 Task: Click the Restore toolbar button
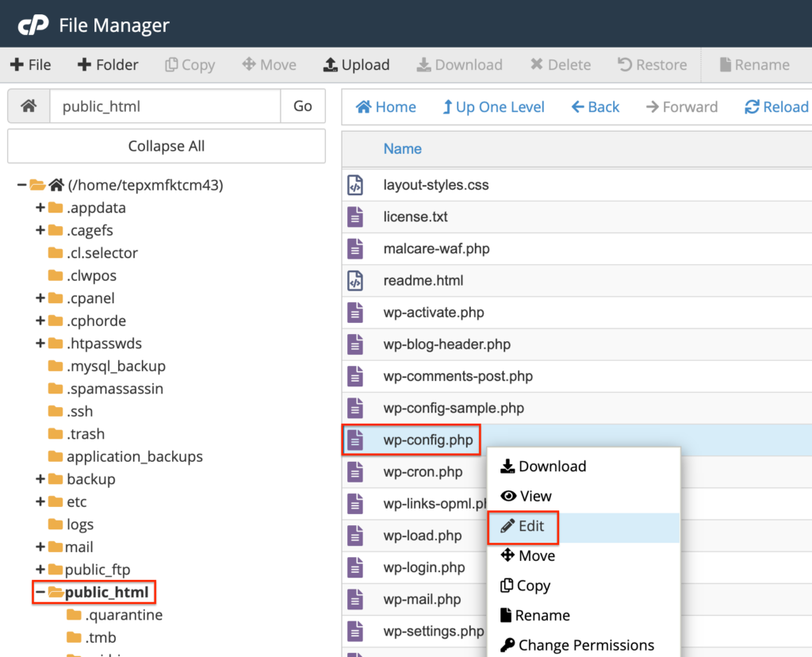(x=652, y=65)
